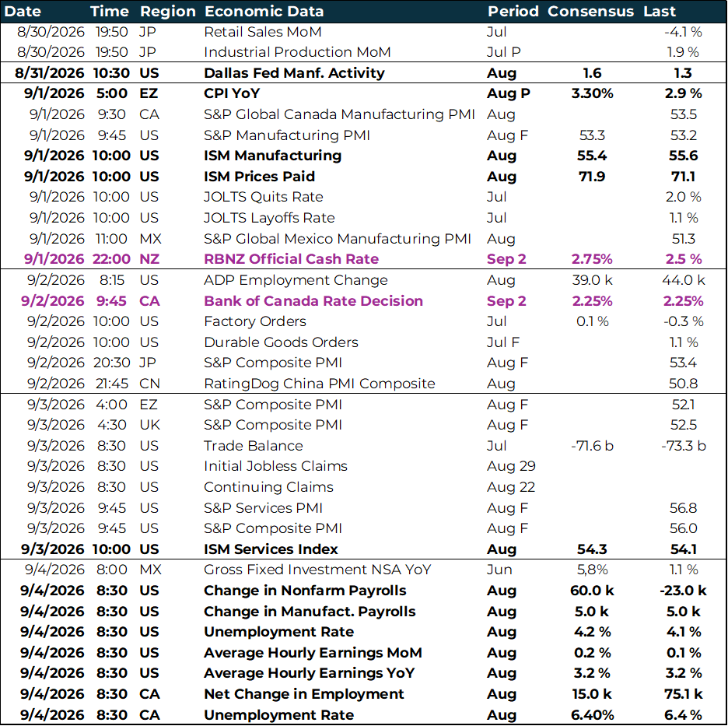Click the 54.3 consensus value

[x=592, y=549]
